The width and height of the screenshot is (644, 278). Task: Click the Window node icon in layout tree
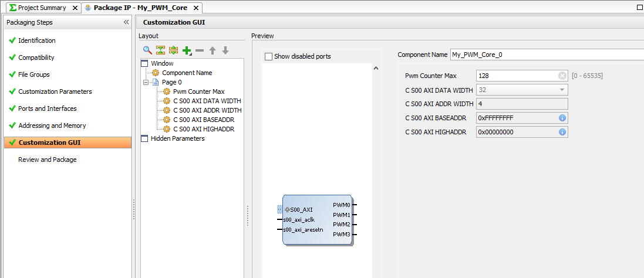point(144,63)
